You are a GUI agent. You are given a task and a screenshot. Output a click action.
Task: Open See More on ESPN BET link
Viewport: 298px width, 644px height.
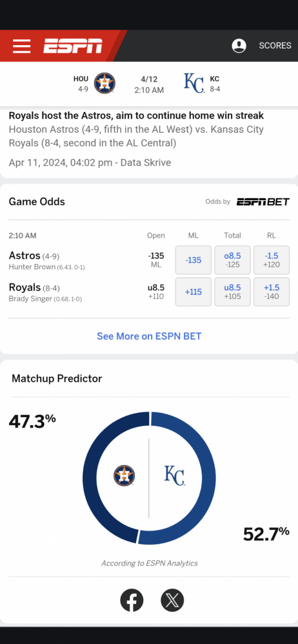pyautogui.click(x=149, y=336)
